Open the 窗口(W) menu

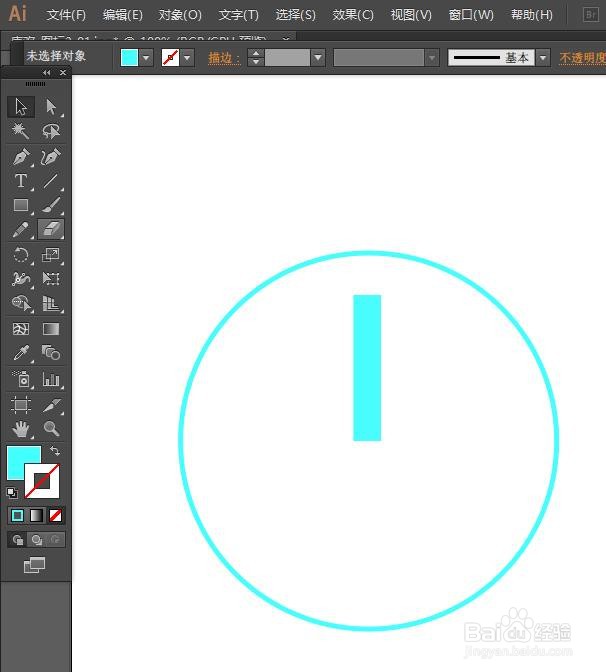click(471, 15)
